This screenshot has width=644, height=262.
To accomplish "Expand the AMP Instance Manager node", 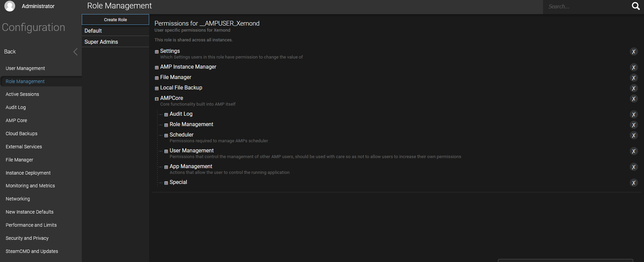I will pos(157,68).
